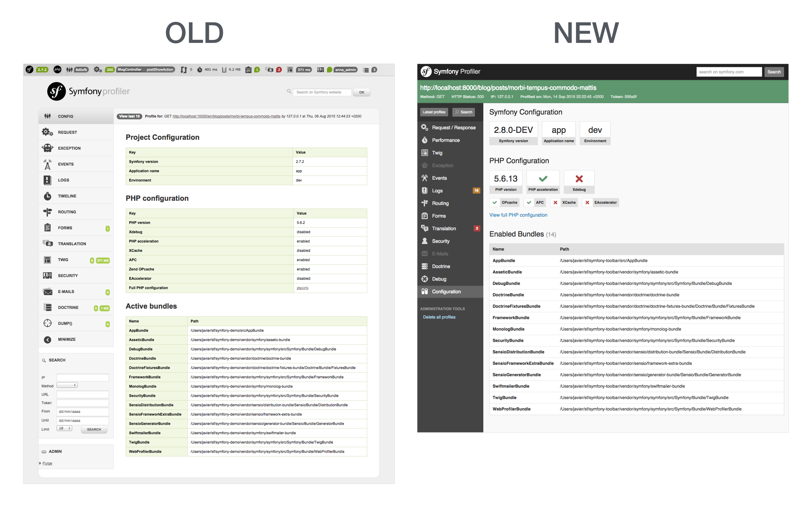Open the Method dropdown in old search form

coord(67,385)
